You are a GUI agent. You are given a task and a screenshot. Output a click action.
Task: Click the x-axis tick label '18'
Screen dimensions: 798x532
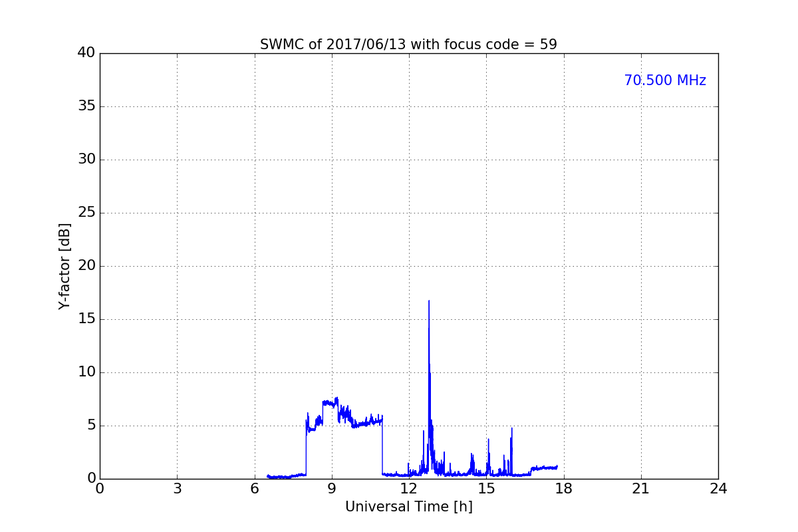coord(563,489)
